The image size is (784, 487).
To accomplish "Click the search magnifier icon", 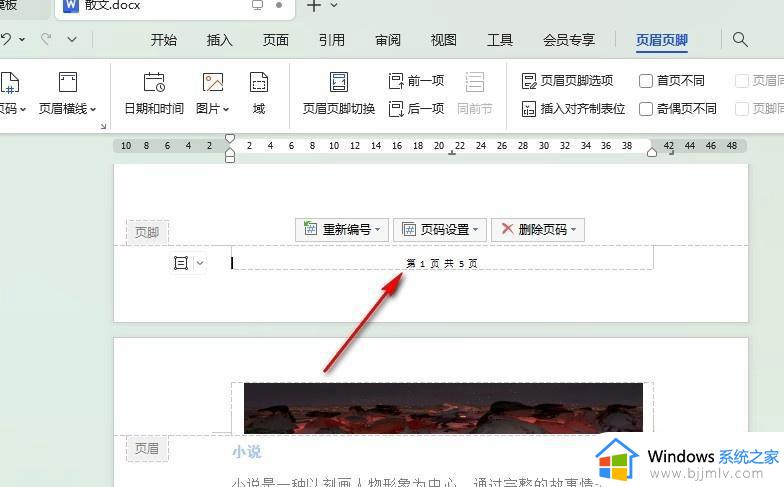I will pos(740,40).
